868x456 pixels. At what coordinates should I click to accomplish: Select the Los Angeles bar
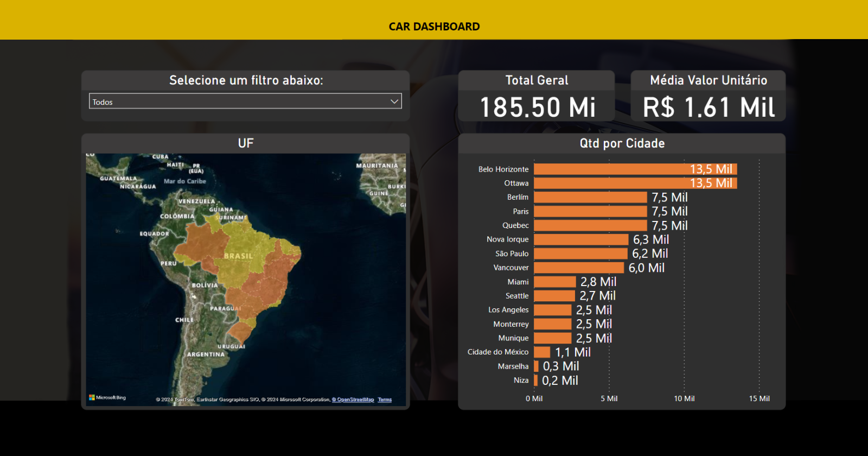point(553,311)
